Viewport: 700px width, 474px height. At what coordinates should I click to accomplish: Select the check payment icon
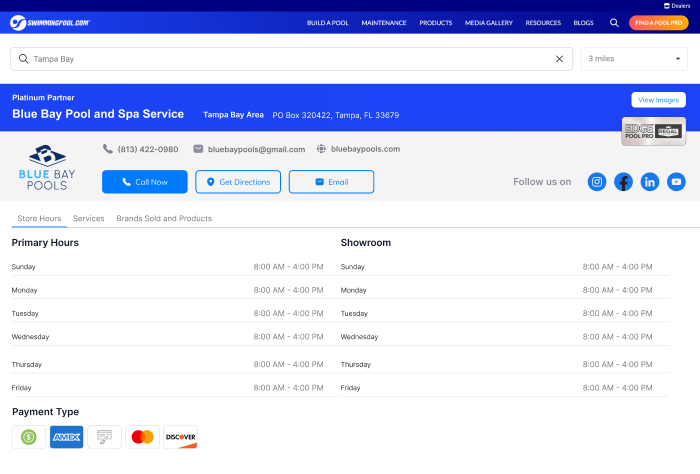click(104, 437)
